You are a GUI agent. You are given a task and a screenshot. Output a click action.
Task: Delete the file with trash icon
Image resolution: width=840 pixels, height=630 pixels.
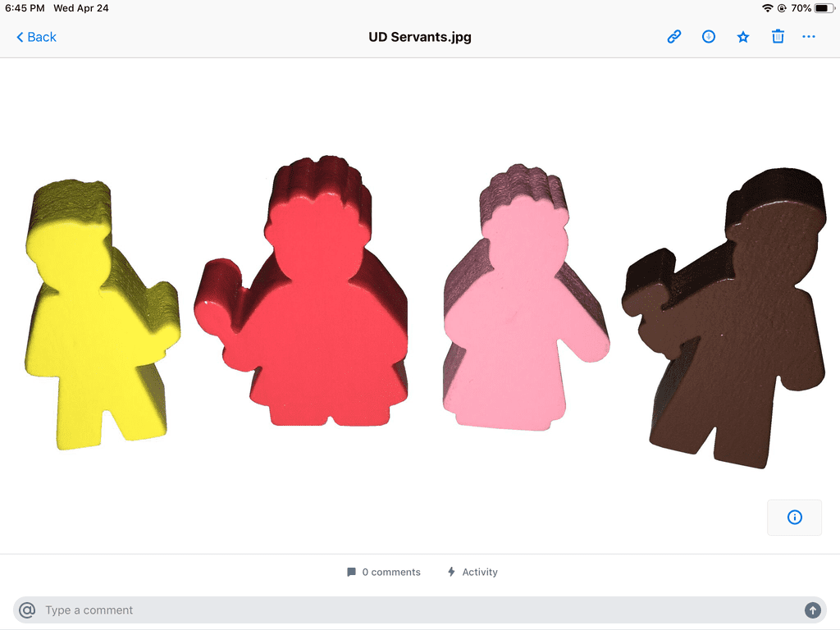click(x=778, y=37)
